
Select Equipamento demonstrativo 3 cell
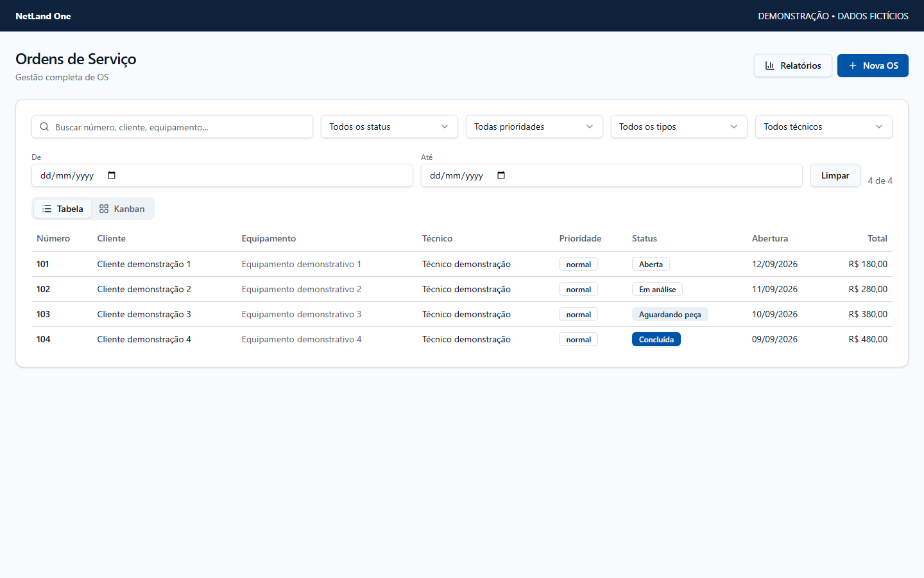click(x=302, y=314)
